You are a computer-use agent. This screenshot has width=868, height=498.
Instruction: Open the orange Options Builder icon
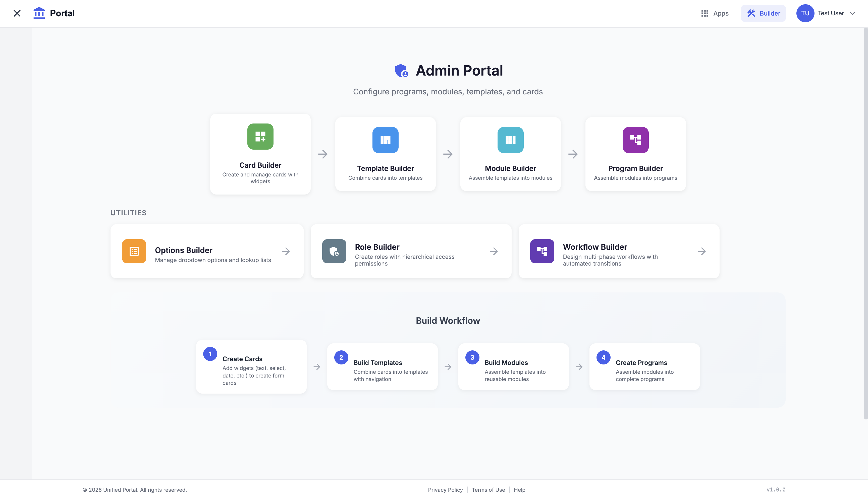(134, 251)
